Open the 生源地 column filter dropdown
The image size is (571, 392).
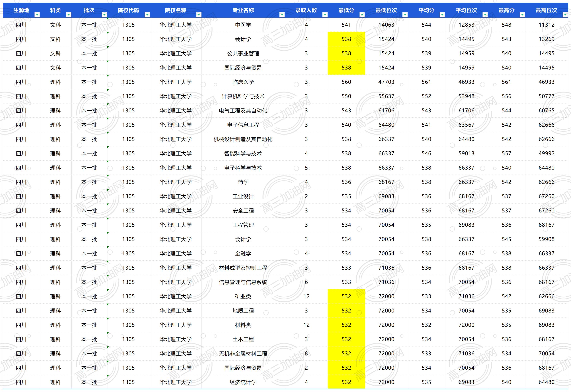(37, 15)
